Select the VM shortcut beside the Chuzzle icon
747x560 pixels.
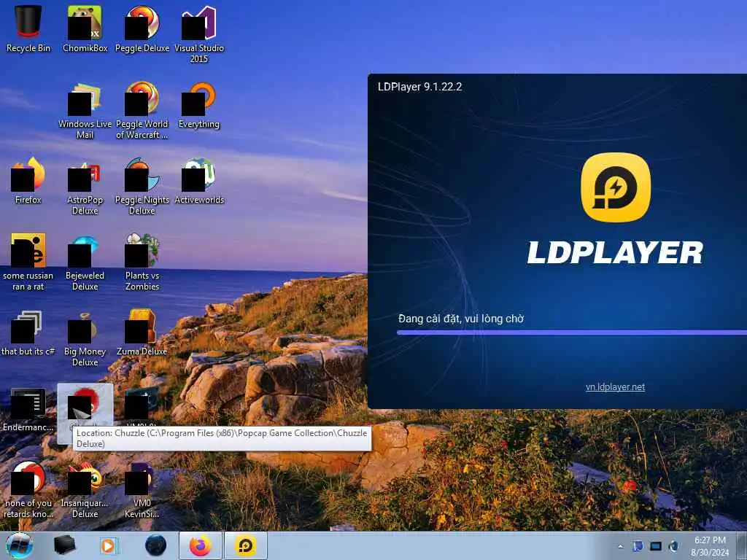142,405
